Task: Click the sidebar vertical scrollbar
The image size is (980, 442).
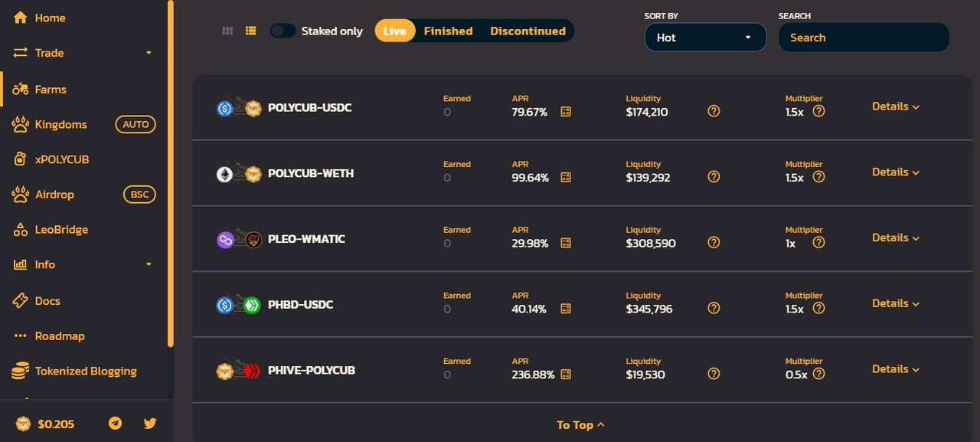Action: click(x=171, y=174)
